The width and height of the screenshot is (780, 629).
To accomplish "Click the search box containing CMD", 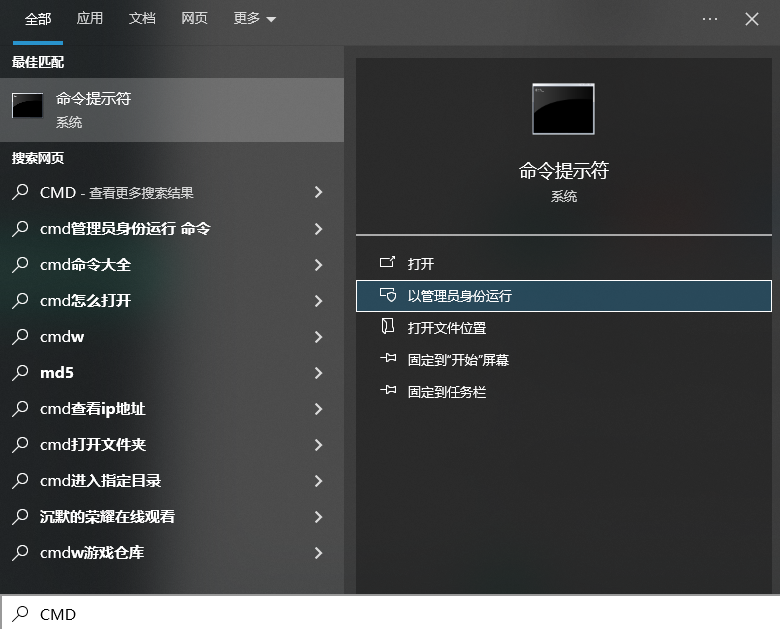I will (390, 613).
